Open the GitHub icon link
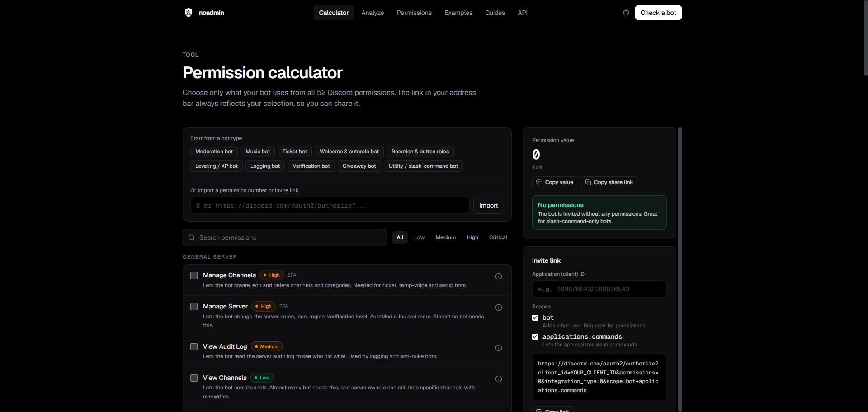Image resolution: width=868 pixels, height=412 pixels. pyautogui.click(x=626, y=13)
